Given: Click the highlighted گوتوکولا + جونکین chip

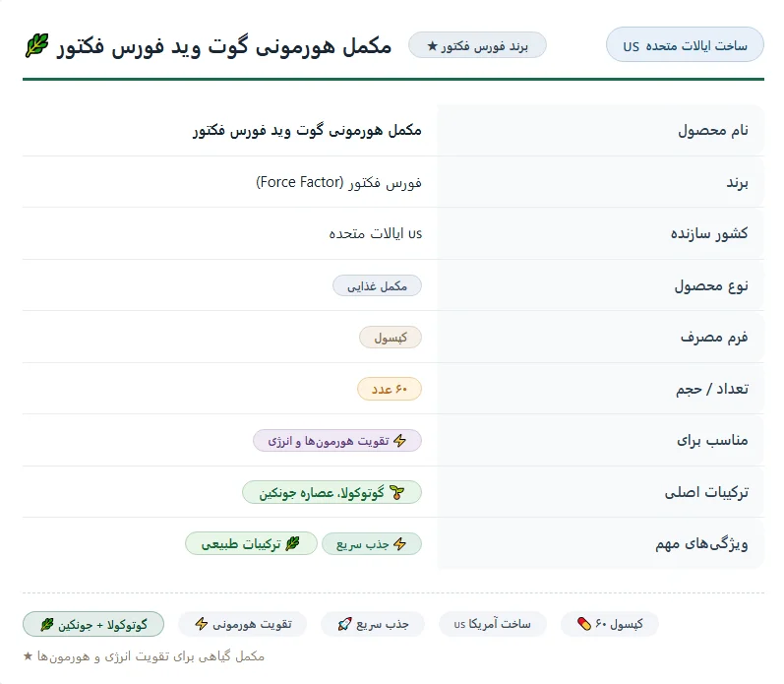Looking at the screenshot, I should [x=93, y=624].
